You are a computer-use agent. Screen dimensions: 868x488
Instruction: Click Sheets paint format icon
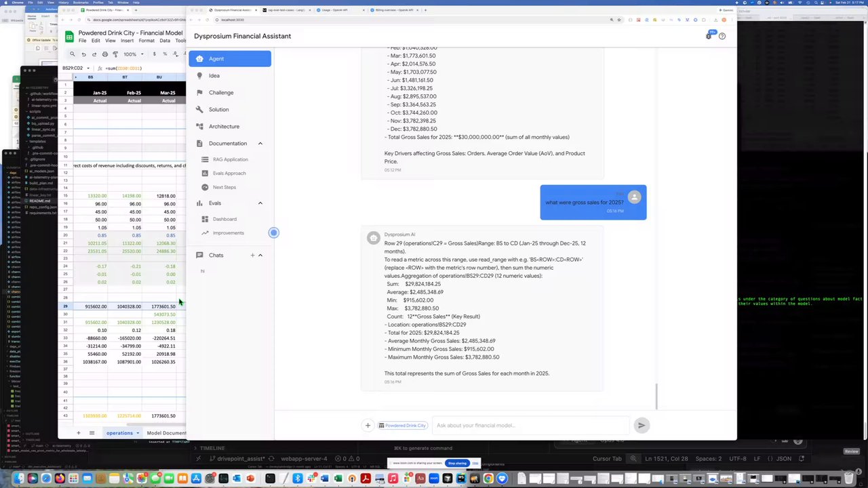tap(115, 54)
